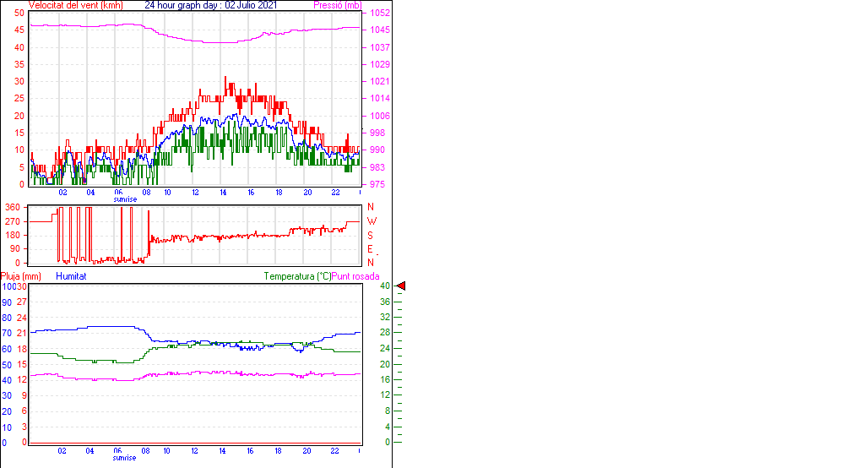Viewport: 868px width, 468px height.
Task: Click the 975 pressure scale value
Action: coord(377,184)
